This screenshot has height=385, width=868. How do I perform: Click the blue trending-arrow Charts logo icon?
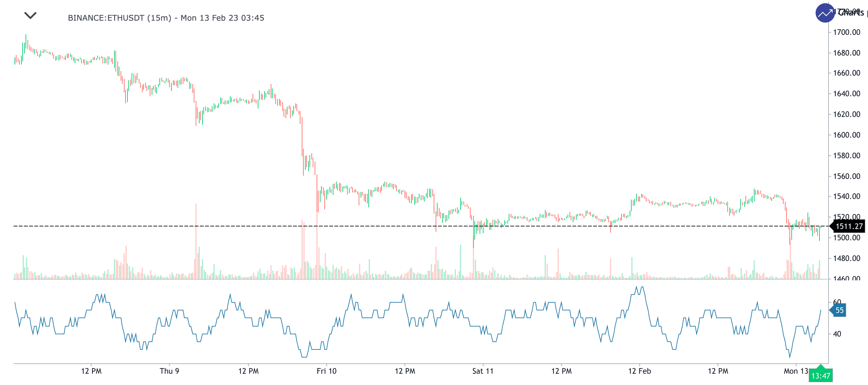coord(825,13)
